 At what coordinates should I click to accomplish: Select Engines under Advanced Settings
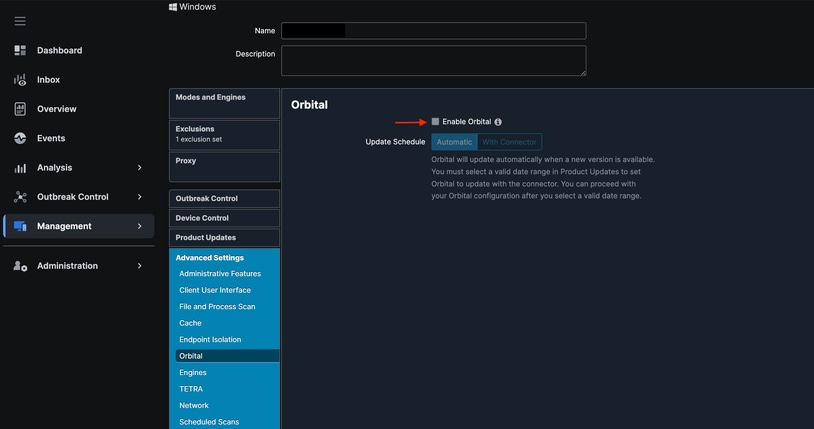point(193,372)
